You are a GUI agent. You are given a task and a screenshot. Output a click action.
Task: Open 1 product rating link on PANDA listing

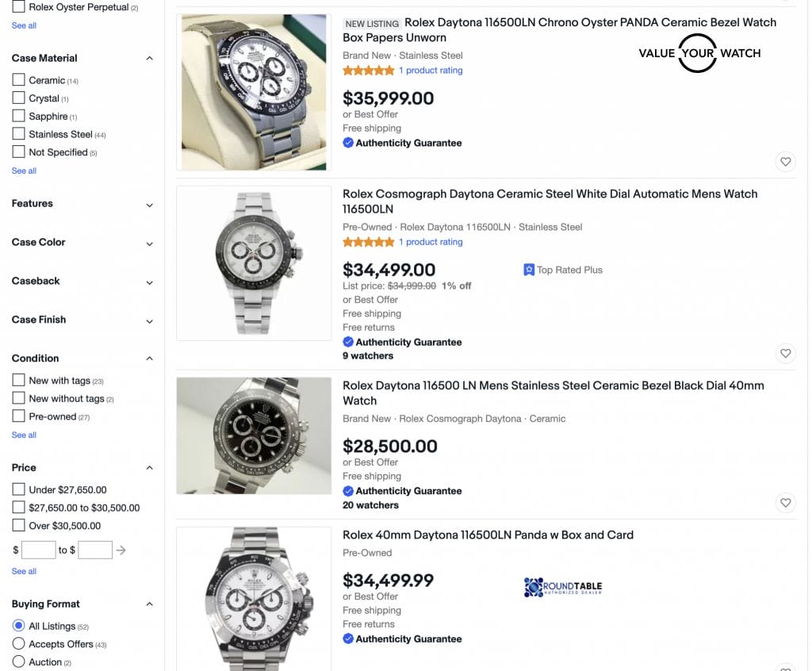pyautogui.click(x=431, y=71)
